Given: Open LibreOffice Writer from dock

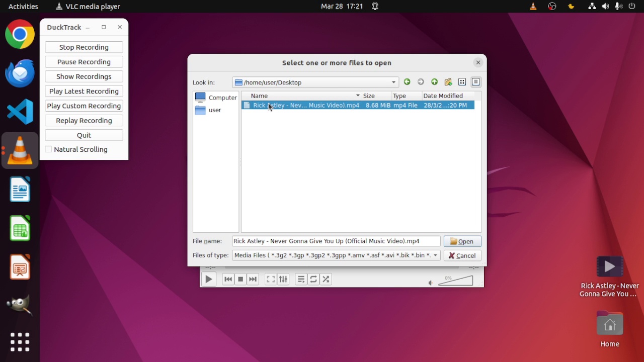Looking at the screenshot, I should [x=20, y=189].
